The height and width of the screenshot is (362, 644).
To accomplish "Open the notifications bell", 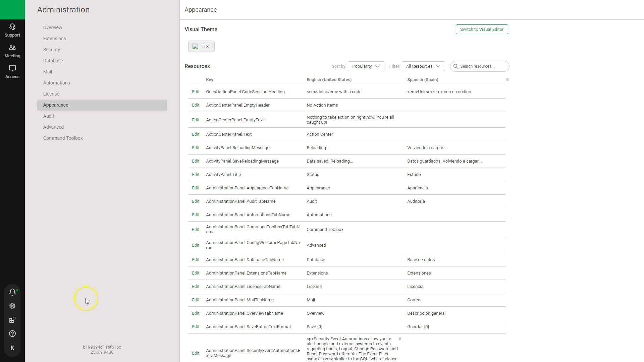I will click(x=12, y=292).
